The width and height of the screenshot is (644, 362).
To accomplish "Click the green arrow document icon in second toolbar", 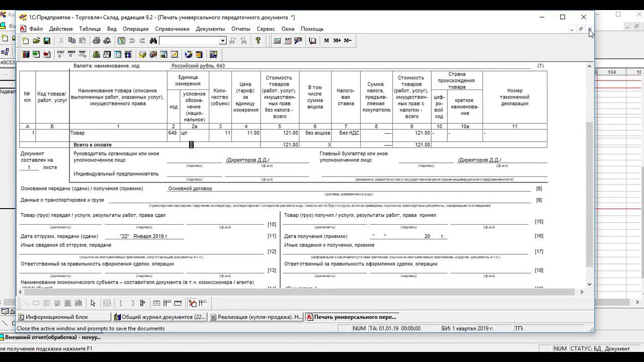I will coord(36,54).
